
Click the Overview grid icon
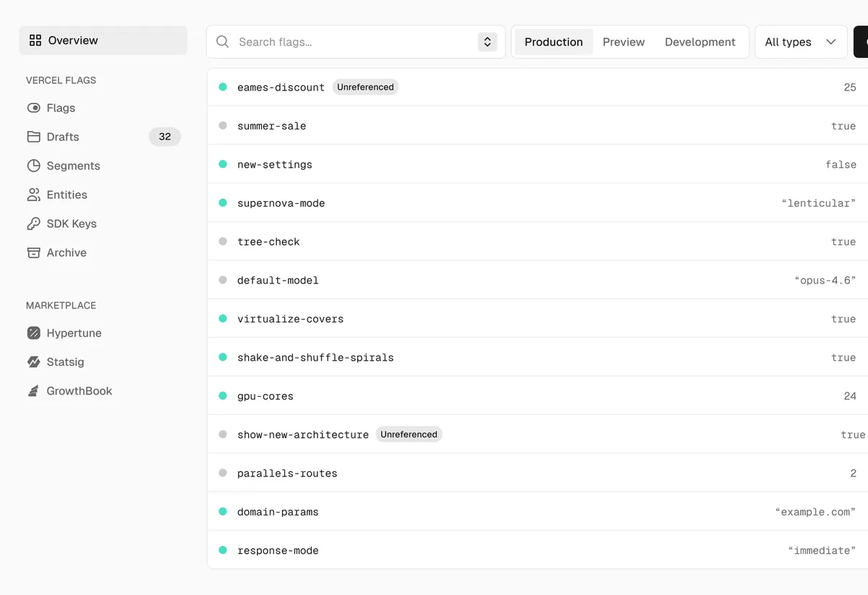[x=35, y=40]
